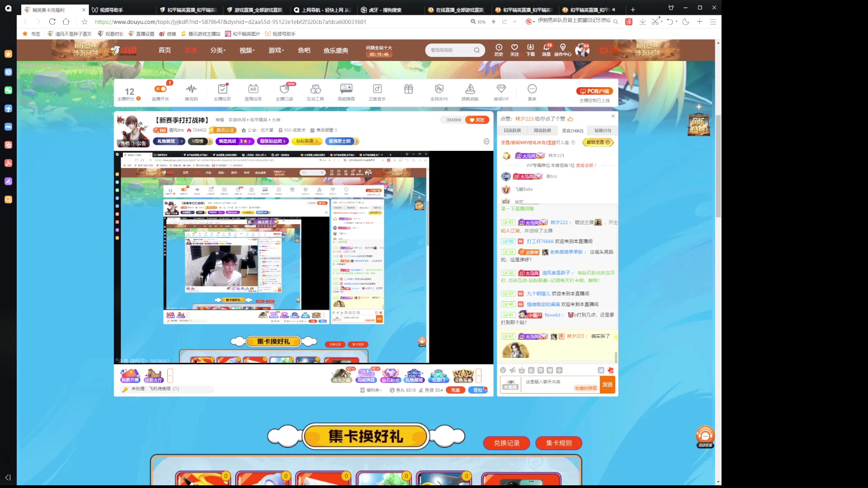The image size is (868, 488).
Task: Open 首页 in Douyu nav bar
Action: (165, 50)
